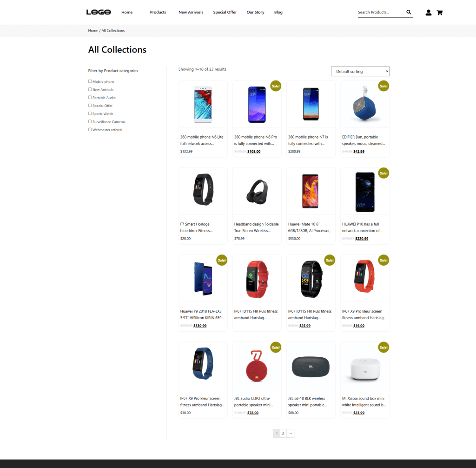This screenshot has width=476, height=468.
Task: Open Huawei Mate 10 product image
Action: click(311, 191)
